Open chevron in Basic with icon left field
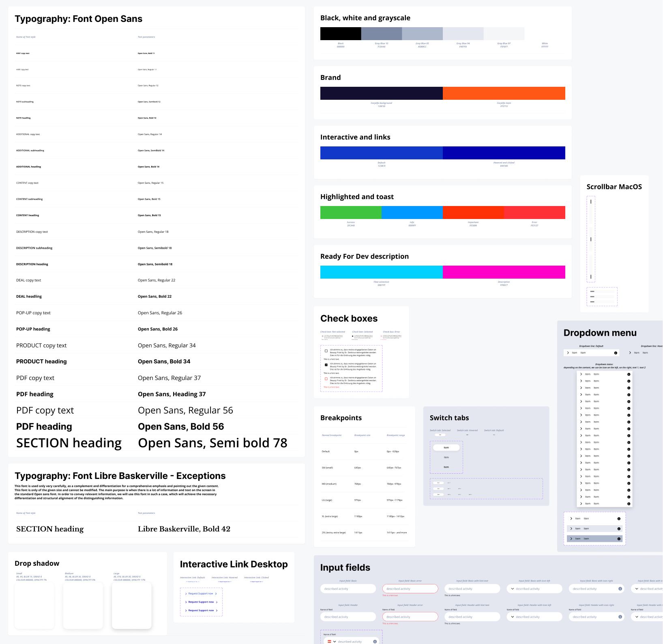Screen dimensions: 663x644 click(513, 588)
